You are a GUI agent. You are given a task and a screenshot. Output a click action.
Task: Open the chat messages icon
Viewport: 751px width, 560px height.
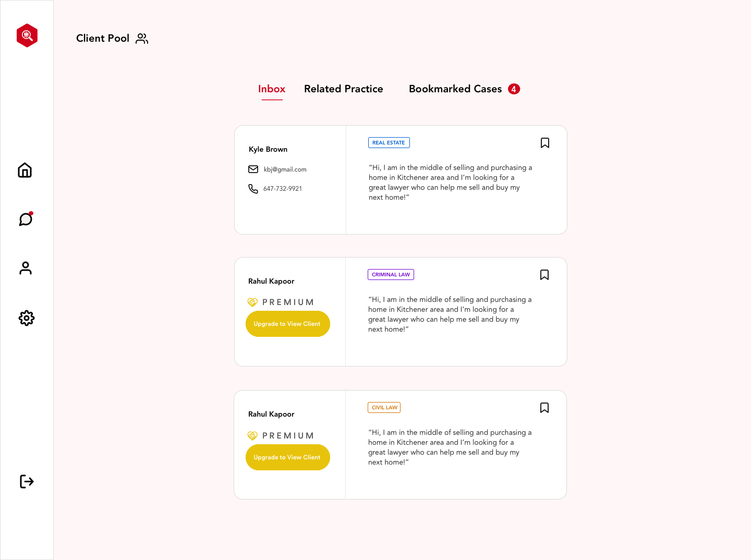point(26,218)
